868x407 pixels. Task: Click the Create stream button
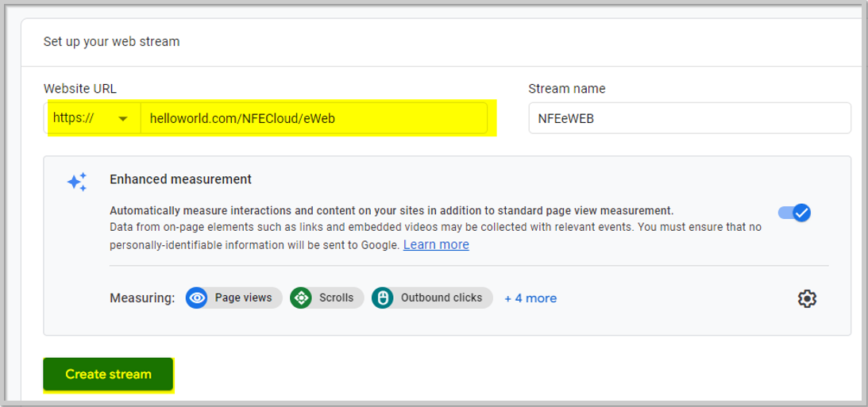109,374
